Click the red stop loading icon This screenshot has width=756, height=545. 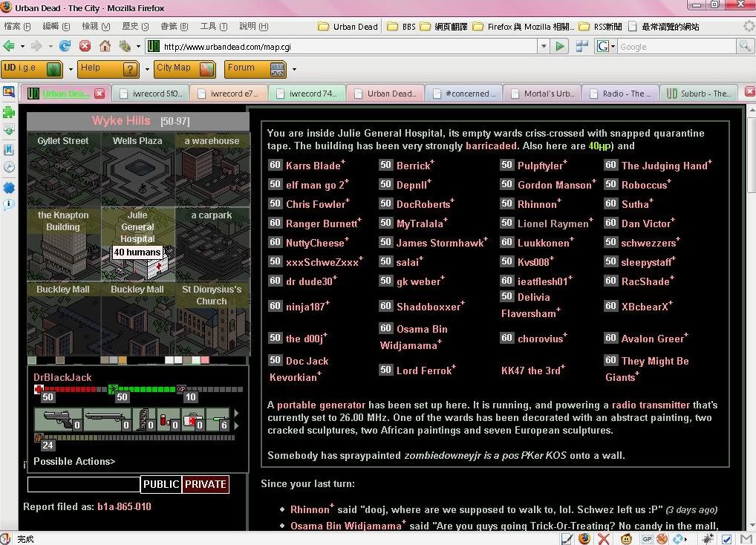tap(85, 46)
